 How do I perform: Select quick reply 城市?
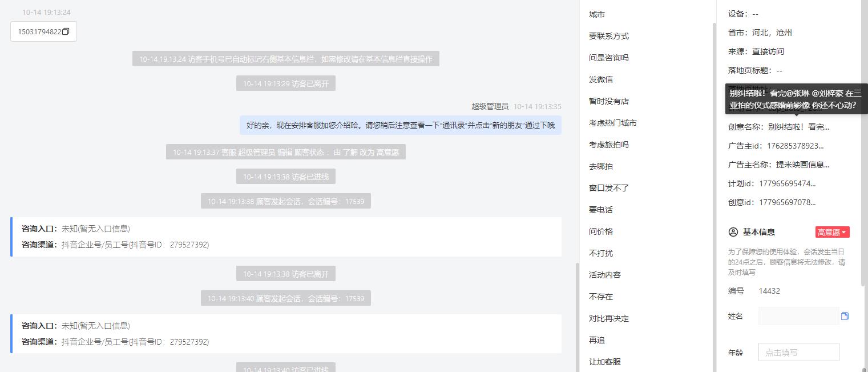597,14
